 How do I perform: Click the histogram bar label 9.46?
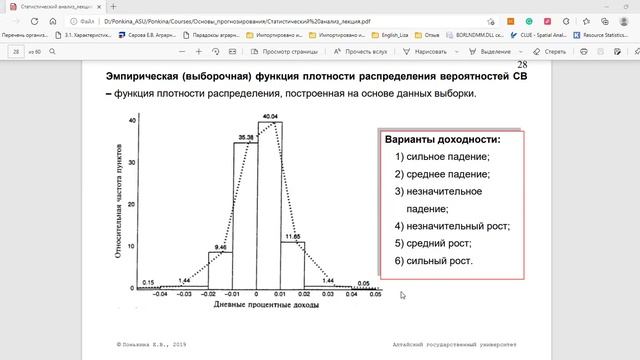coord(220,247)
